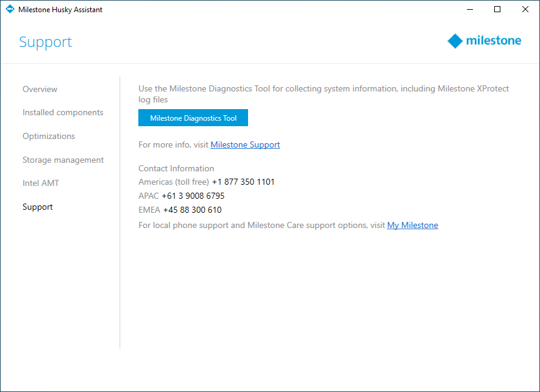The width and height of the screenshot is (540, 392).
Task: Select Support in the sidebar
Action: point(38,207)
